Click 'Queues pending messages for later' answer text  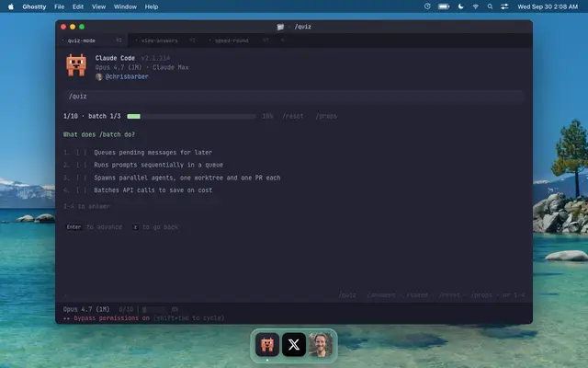tap(153, 153)
